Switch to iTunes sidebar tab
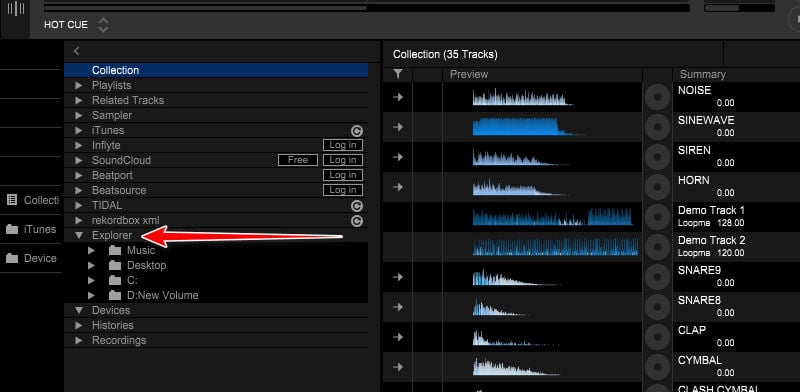800x392 pixels. tap(32, 229)
